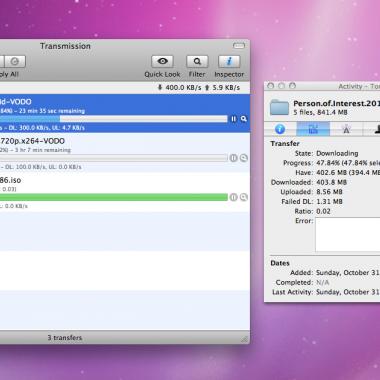The width and height of the screenshot is (380, 380).
Task: Open the Trackers antenna tab in the Inspector
Action: click(346, 129)
